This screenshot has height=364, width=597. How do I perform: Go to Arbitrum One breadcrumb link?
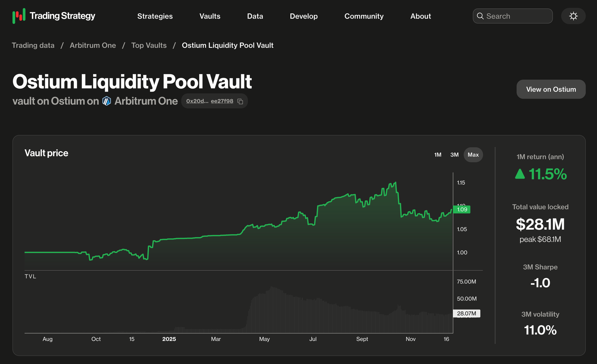coord(93,45)
